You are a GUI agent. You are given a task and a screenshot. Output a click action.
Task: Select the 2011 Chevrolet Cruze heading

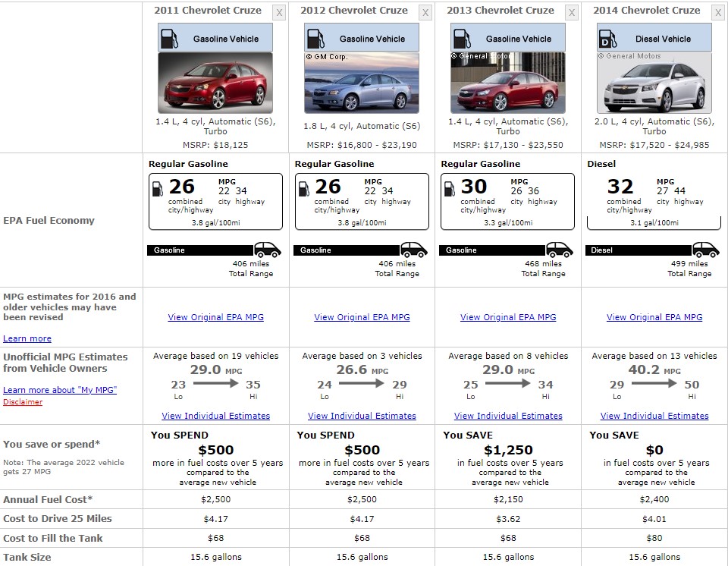tap(208, 10)
